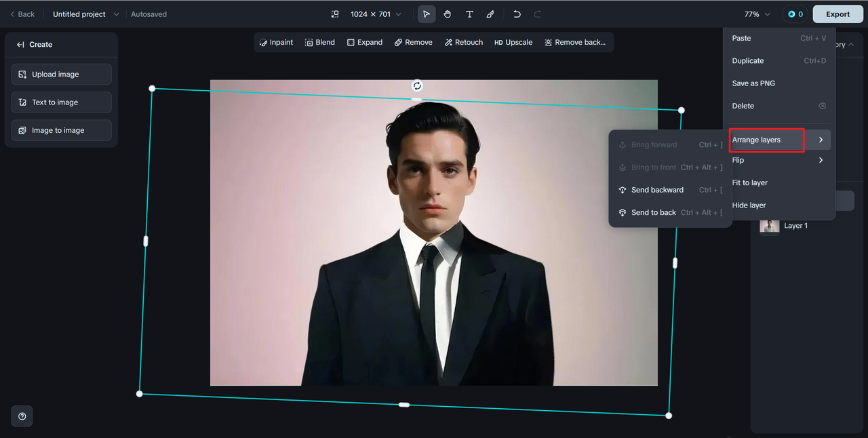Click the Layer 1 thumbnail
Viewport: 868px width, 438px height.
point(770,226)
